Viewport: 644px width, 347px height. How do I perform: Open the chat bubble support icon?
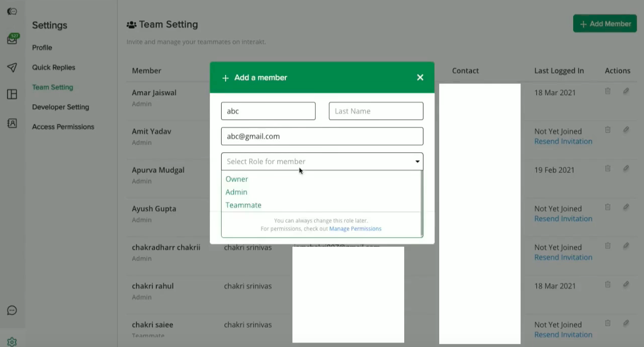12,310
